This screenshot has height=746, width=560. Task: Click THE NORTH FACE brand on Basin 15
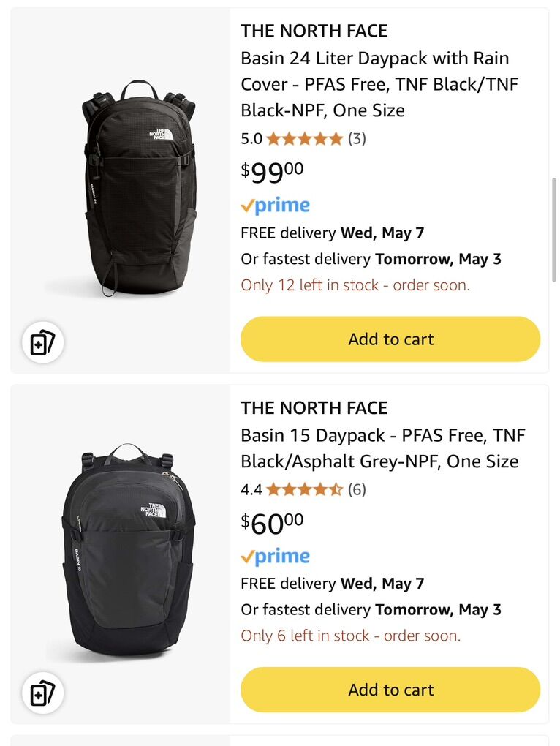314,407
